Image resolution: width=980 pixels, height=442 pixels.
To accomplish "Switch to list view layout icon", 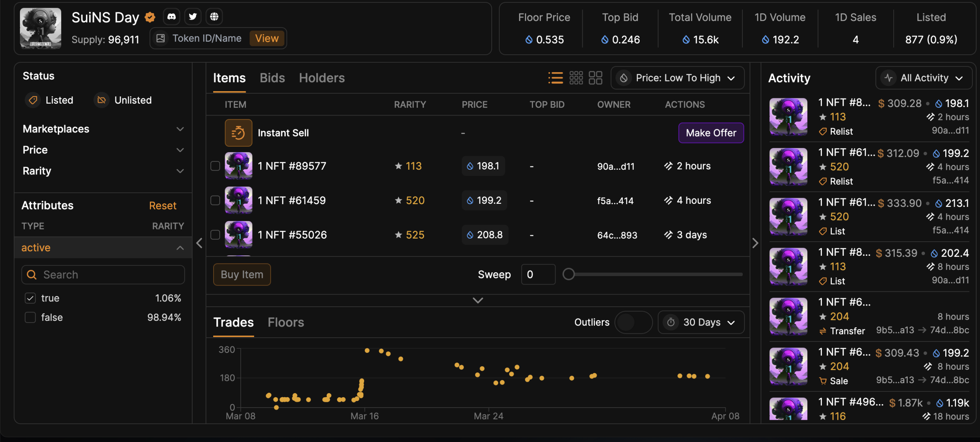I will pyautogui.click(x=556, y=78).
